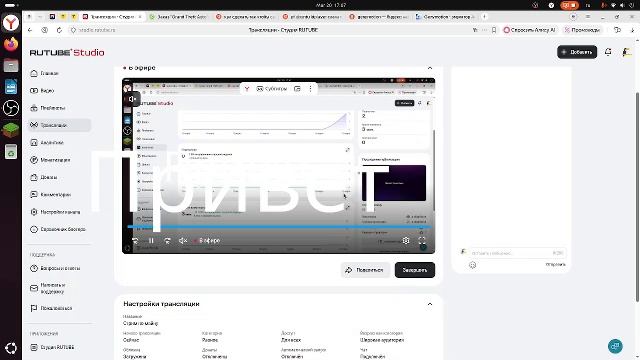Viewport: 640px width, 360px height.
Task: Open a new browser tab with the plus
Action: click(x=484, y=17)
